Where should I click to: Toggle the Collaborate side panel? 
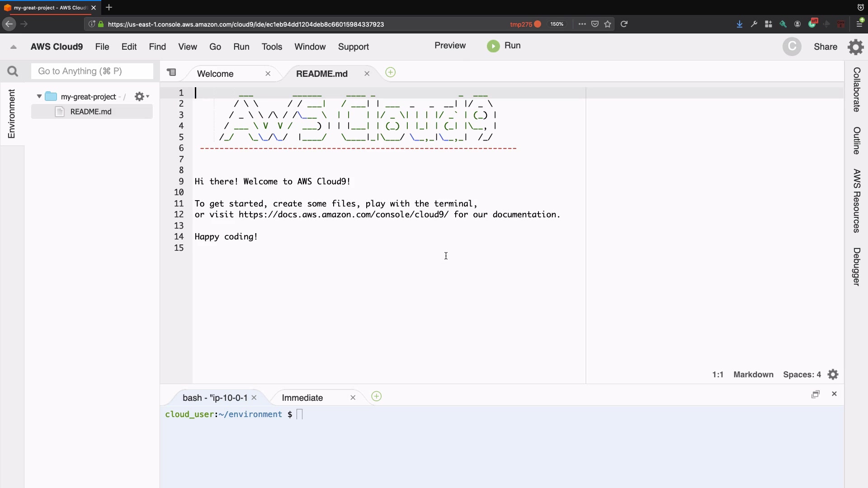(856, 89)
